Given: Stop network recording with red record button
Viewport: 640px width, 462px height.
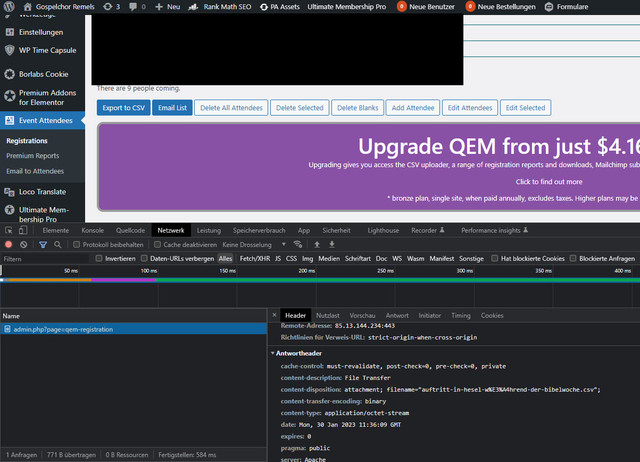Looking at the screenshot, I should tap(8, 244).
